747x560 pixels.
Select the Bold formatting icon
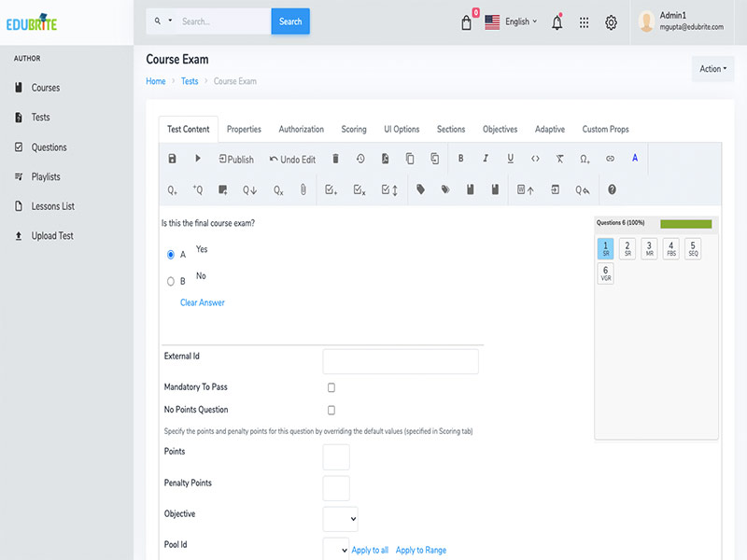(x=461, y=158)
